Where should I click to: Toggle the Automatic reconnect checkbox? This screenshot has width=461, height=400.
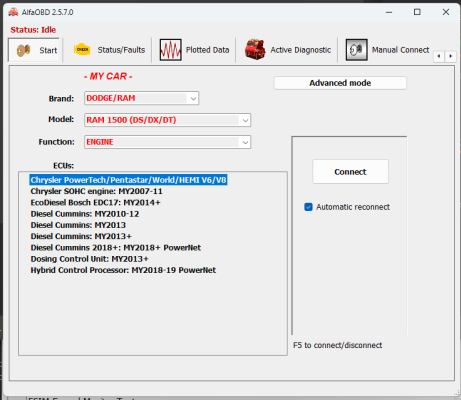[308, 207]
